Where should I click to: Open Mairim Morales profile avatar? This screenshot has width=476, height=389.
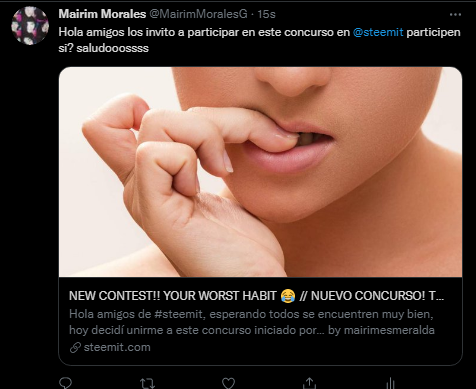[x=30, y=26]
